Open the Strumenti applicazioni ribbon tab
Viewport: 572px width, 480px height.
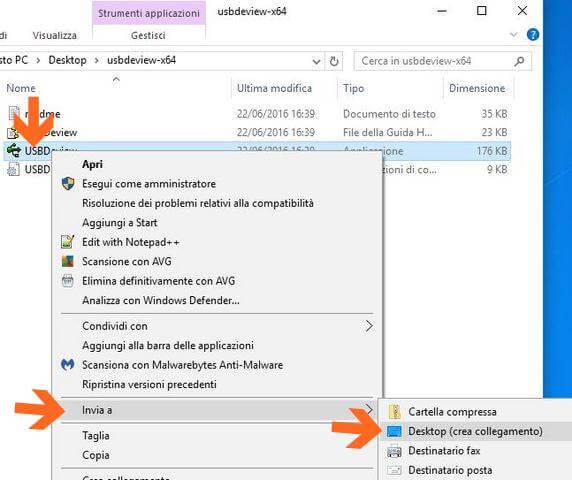(x=149, y=13)
